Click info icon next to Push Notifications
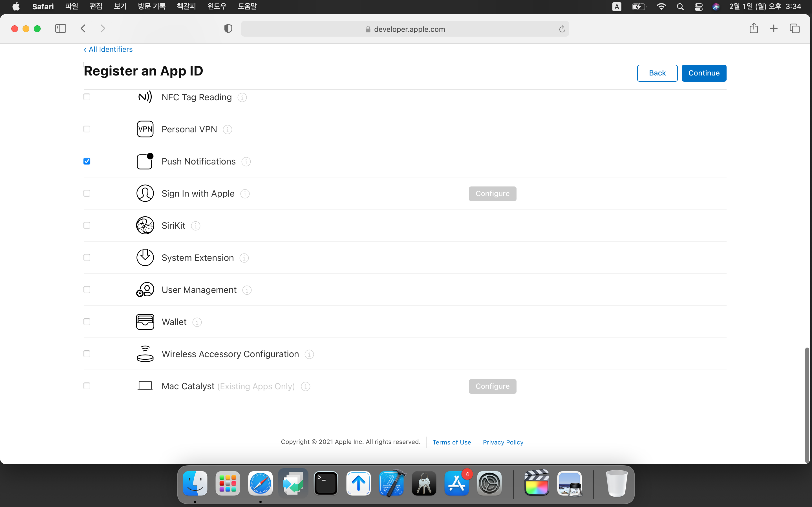Viewport: 812px width, 507px height. point(246,162)
